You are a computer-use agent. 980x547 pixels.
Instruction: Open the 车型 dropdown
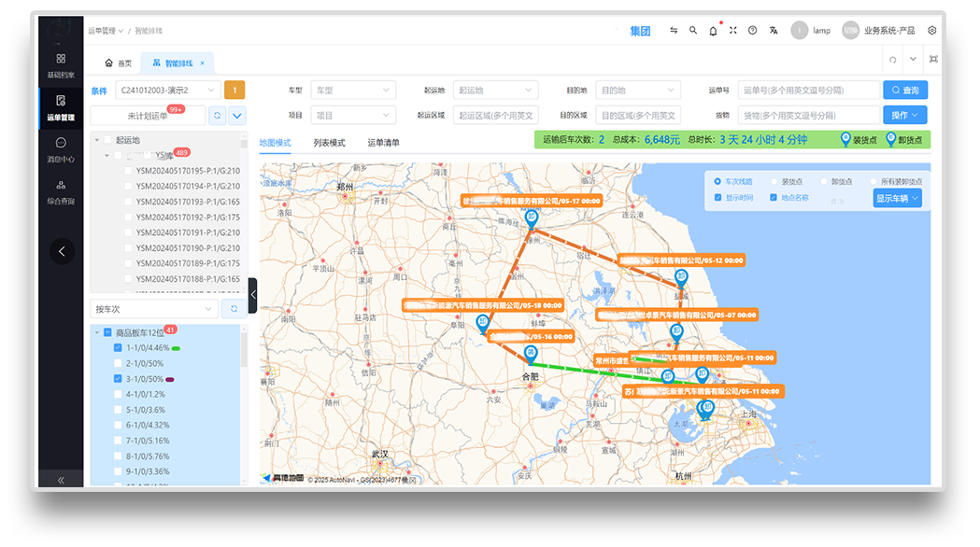point(352,91)
